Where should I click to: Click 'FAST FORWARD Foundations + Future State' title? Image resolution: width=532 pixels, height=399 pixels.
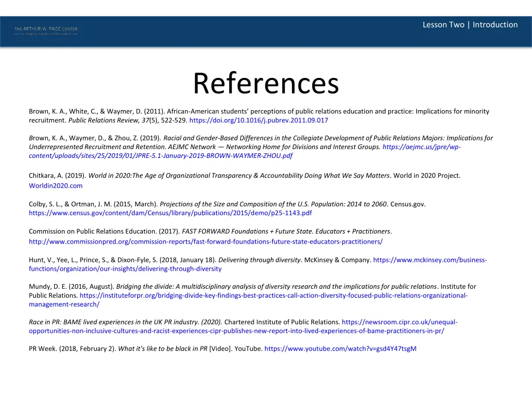coord(248,231)
